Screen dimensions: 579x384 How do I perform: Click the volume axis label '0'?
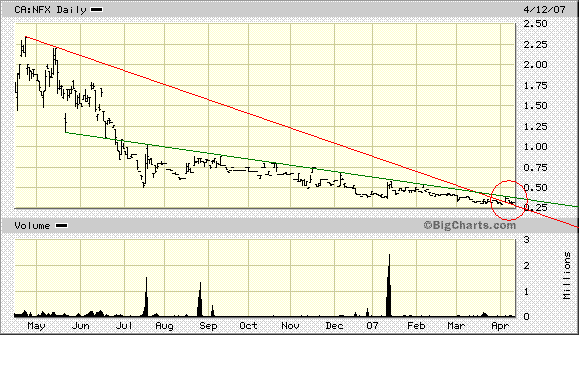click(527, 317)
